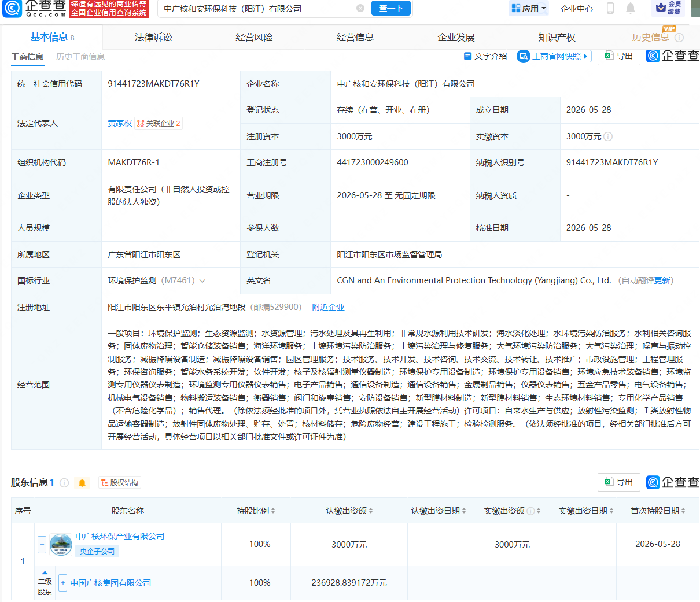Click the 成立日期 value 2026-05-28
This screenshot has width=700, height=602.
(x=588, y=110)
